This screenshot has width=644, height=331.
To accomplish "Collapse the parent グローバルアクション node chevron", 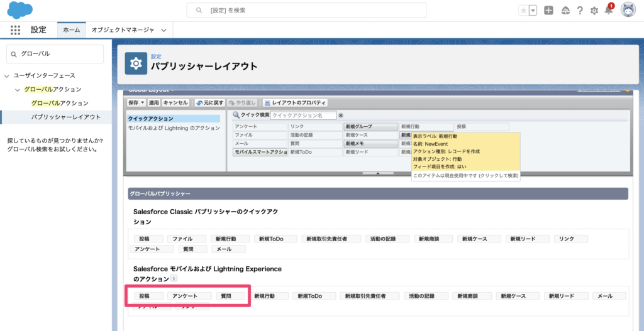I will [x=17, y=89].
